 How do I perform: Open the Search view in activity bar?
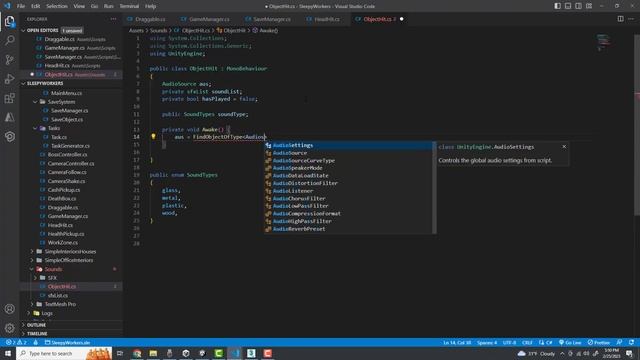point(9,40)
